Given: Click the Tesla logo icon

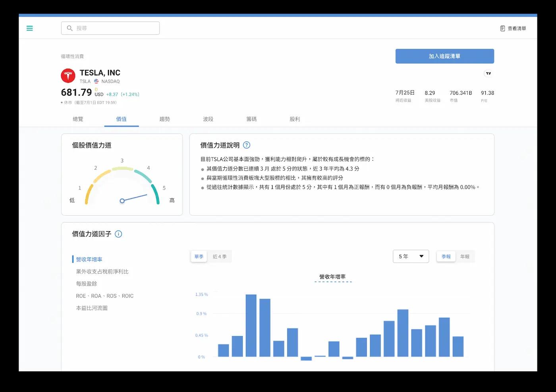Looking at the screenshot, I should click(68, 75).
